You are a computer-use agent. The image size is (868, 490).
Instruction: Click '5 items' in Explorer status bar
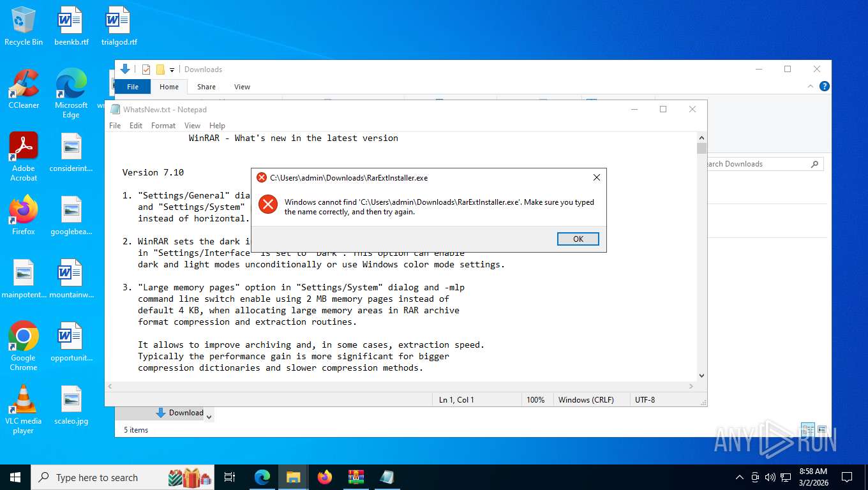click(x=136, y=430)
